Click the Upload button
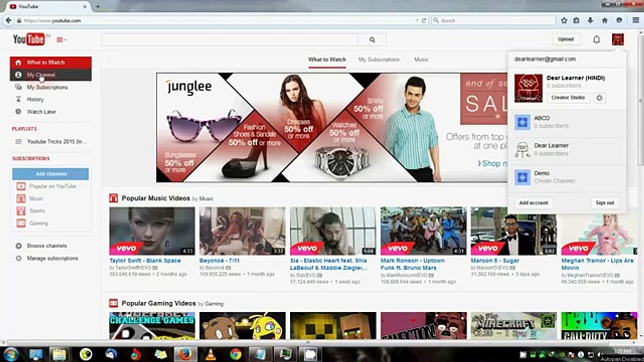644x362 pixels. (566, 39)
